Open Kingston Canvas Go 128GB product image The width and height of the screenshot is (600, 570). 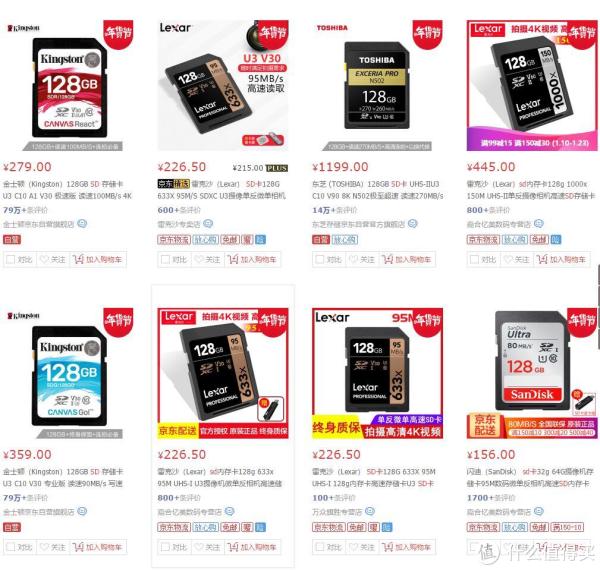(x=68, y=373)
